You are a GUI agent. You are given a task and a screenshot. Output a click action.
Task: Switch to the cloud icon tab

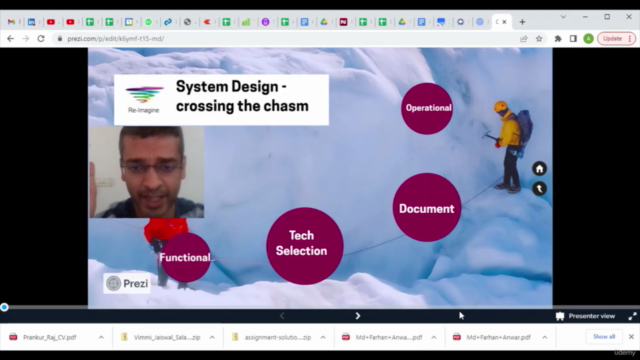[x=460, y=22]
